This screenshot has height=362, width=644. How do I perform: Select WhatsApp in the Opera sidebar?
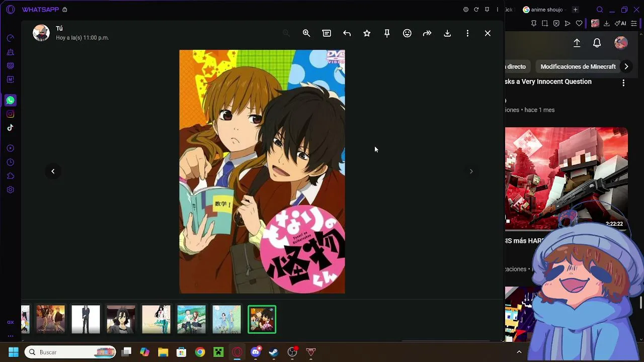[11, 101]
